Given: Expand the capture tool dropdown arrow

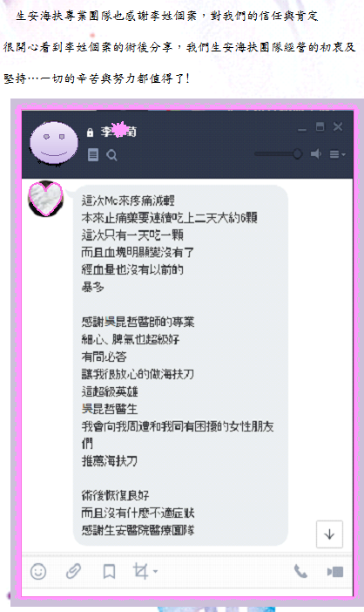Looking at the screenshot, I should (156, 571).
